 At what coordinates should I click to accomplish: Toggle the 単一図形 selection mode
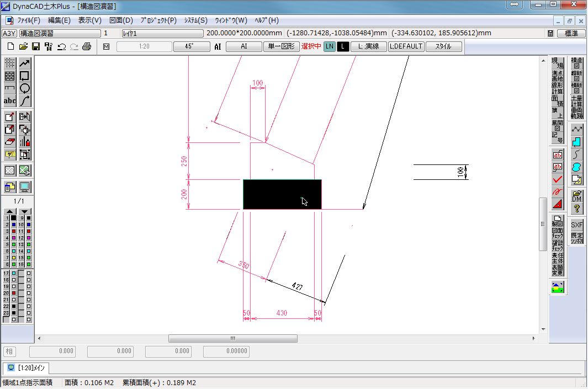coord(281,46)
